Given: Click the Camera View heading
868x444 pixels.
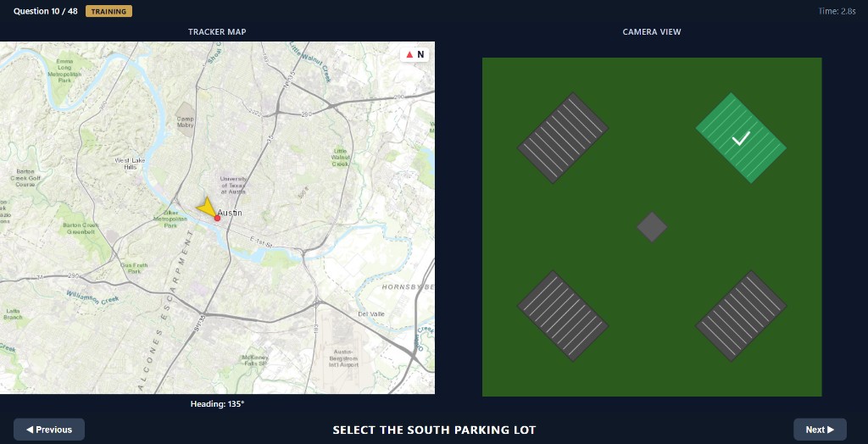Looking at the screenshot, I should pos(652,32).
